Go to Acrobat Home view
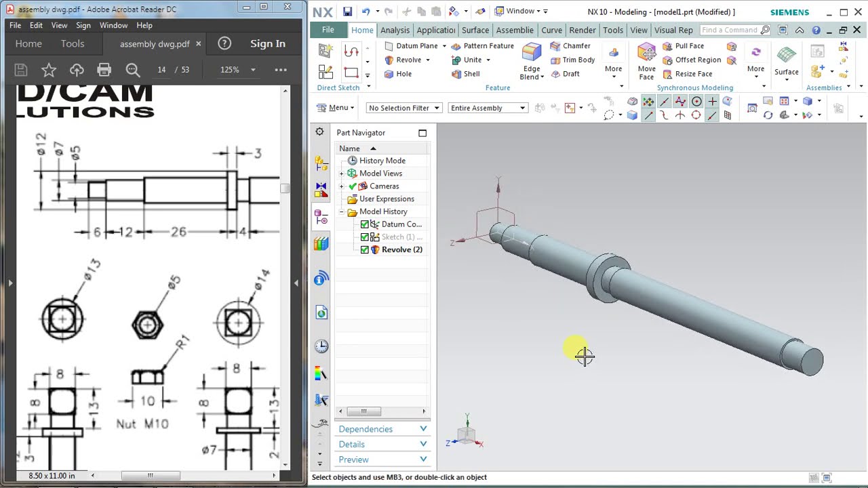Image resolution: width=868 pixels, height=488 pixels. coord(28,43)
